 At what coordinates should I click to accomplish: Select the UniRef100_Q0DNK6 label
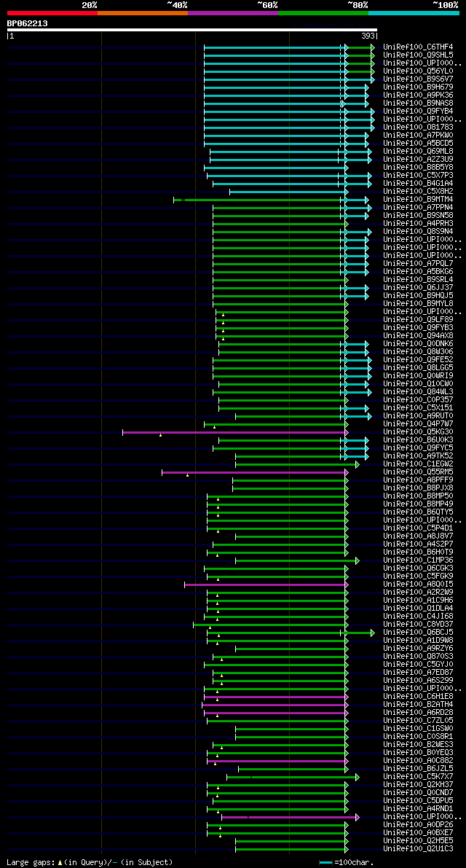(x=418, y=344)
